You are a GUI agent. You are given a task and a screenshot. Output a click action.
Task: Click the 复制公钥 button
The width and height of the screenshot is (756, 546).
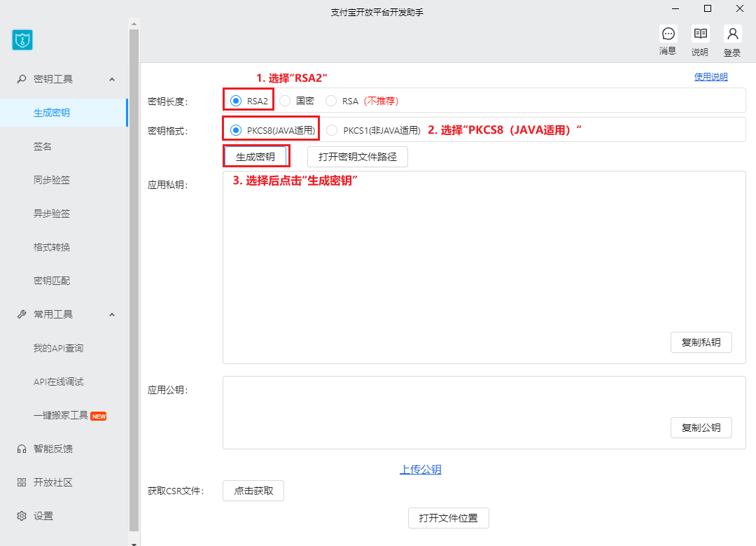pos(701,428)
